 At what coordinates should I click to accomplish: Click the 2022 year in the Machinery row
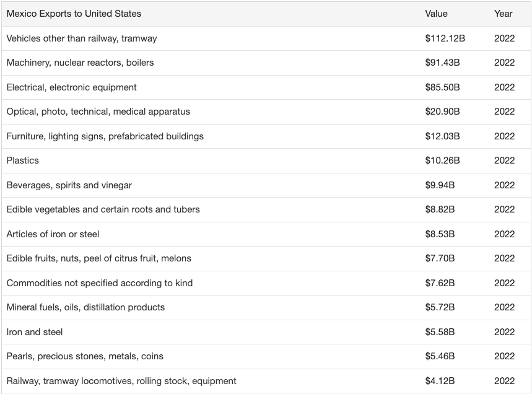pos(504,63)
